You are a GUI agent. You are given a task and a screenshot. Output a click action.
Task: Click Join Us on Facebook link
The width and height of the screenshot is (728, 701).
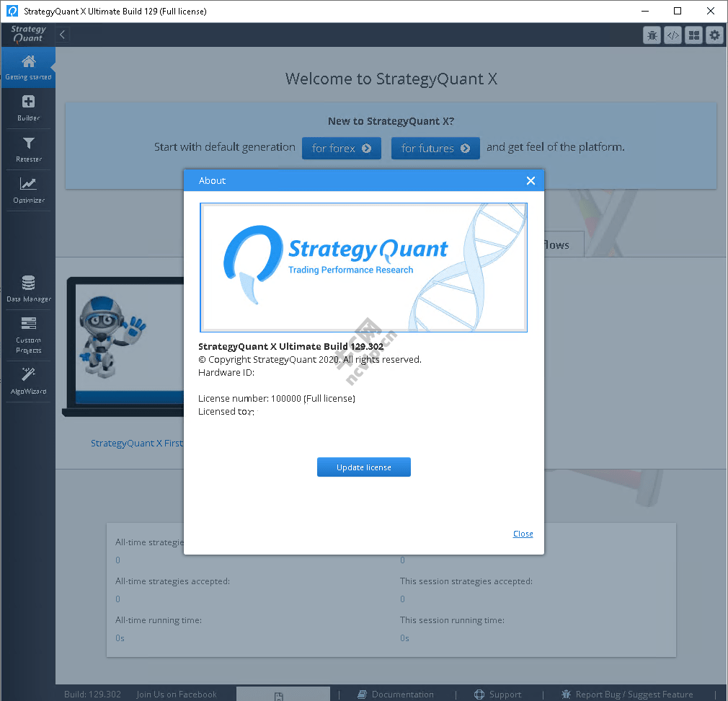tap(177, 694)
